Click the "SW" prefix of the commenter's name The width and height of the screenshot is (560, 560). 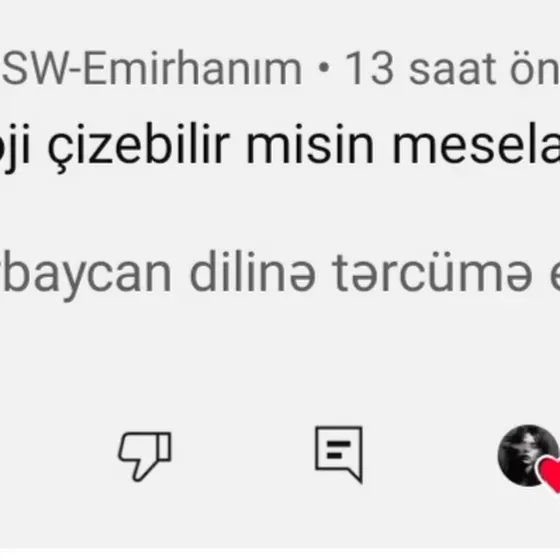35,69
